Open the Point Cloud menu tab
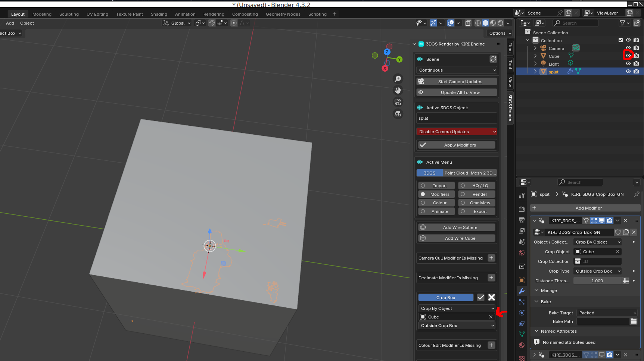The height and width of the screenshot is (361, 644). tap(456, 173)
